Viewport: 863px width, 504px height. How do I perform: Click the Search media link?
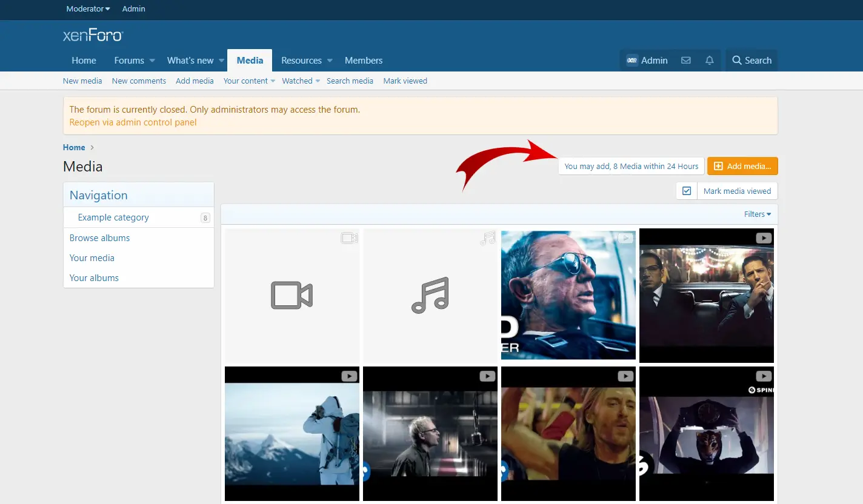[350, 81]
